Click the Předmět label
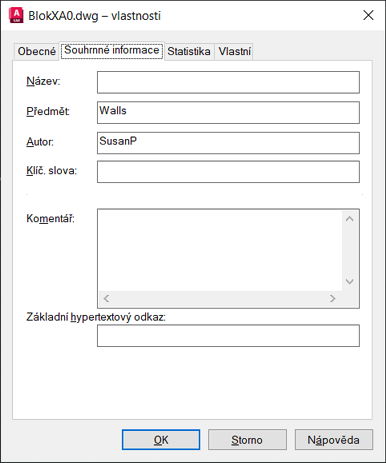 click(x=48, y=112)
